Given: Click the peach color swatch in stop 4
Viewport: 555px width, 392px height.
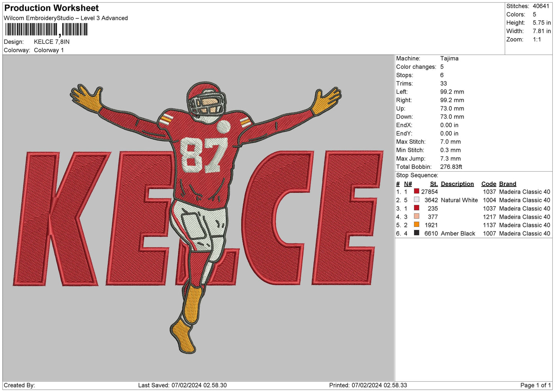Looking at the screenshot, I should click(x=416, y=217).
